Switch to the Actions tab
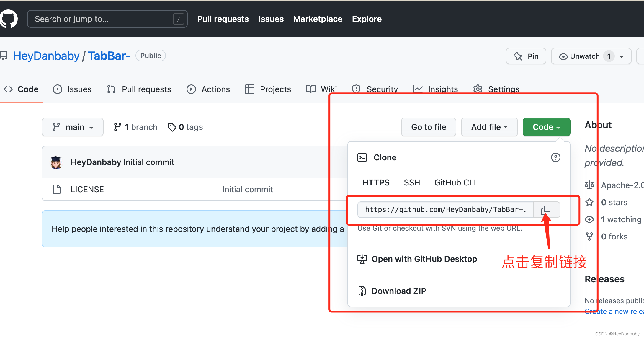 click(208, 89)
